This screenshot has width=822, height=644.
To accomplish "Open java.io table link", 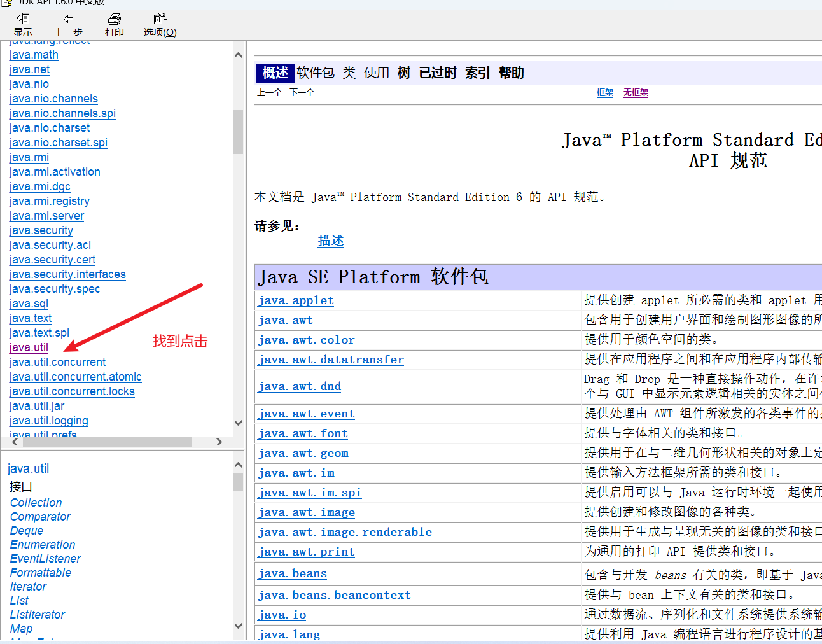I will 282,615.
